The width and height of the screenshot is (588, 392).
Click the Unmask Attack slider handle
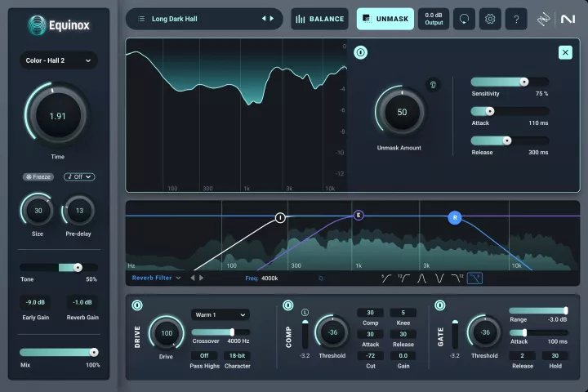490,111
